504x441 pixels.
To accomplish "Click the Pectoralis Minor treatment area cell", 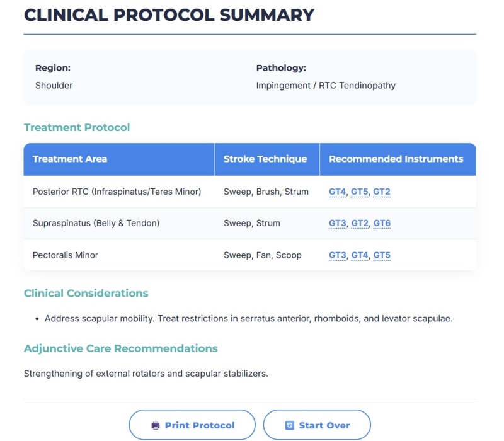I will tap(66, 255).
